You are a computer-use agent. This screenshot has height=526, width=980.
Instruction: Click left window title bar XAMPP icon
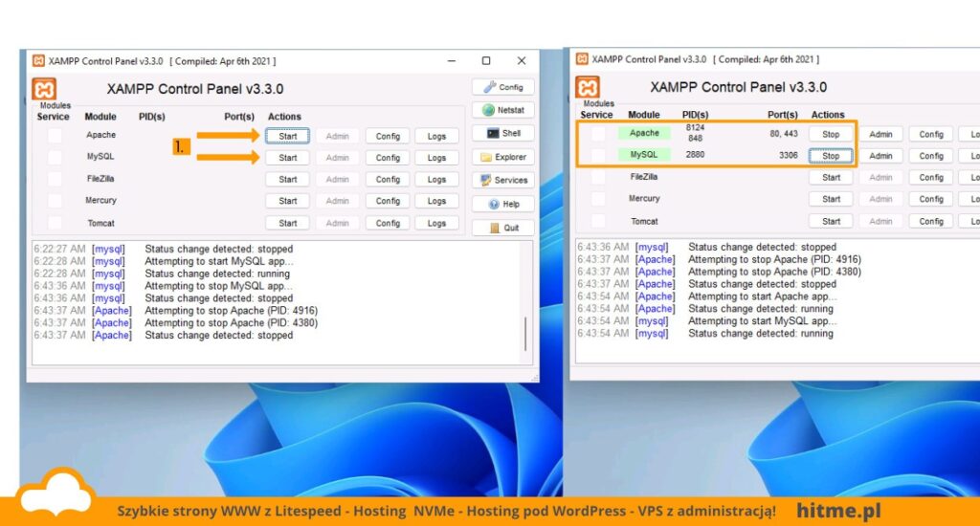click(x=38, y=60)
